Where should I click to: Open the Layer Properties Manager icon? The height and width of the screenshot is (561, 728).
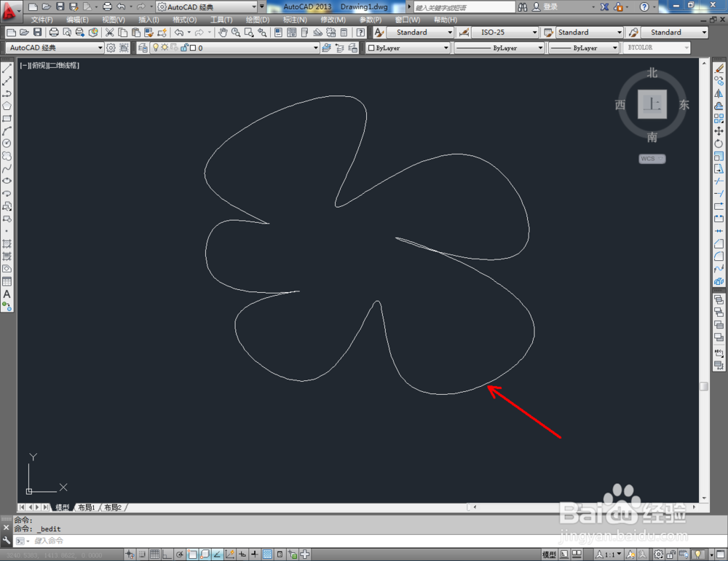coord(143,48)
